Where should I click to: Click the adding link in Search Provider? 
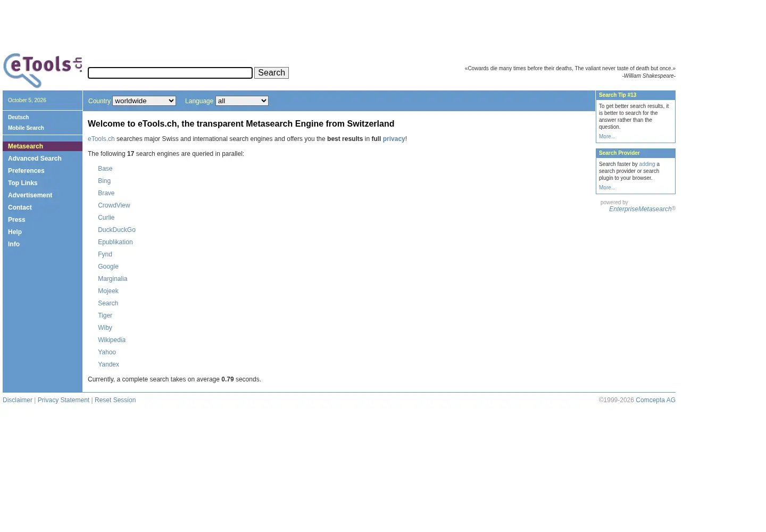(647, 164)
